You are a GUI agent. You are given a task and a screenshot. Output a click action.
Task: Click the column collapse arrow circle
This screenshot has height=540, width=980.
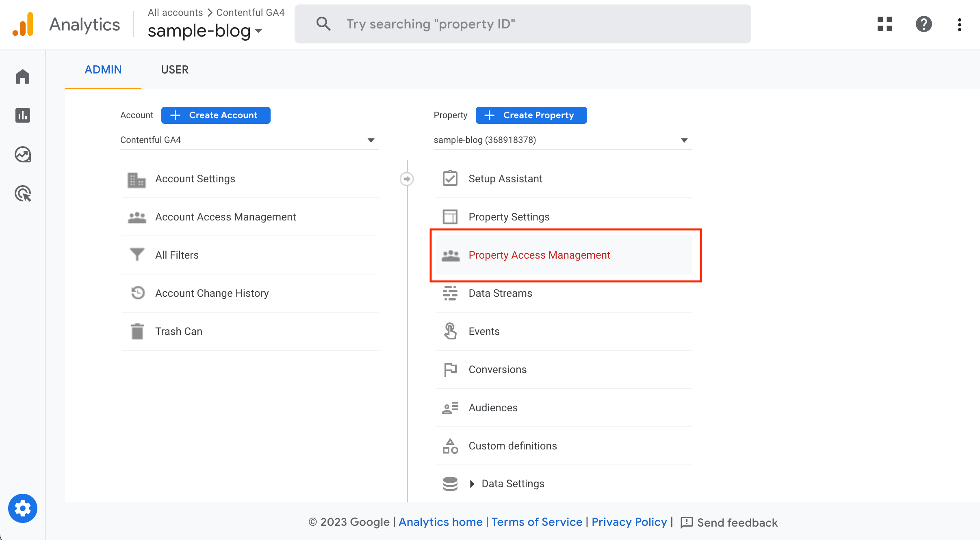(407, 179)
